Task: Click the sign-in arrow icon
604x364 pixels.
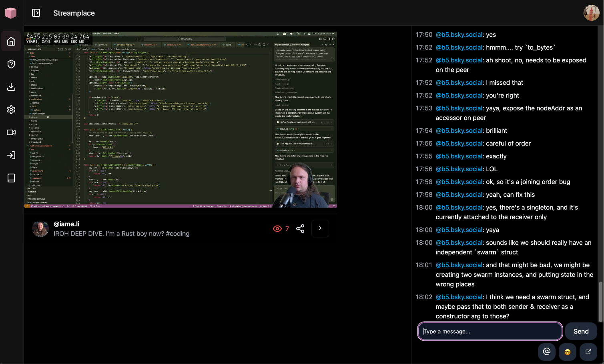Action: coord(11,155)
